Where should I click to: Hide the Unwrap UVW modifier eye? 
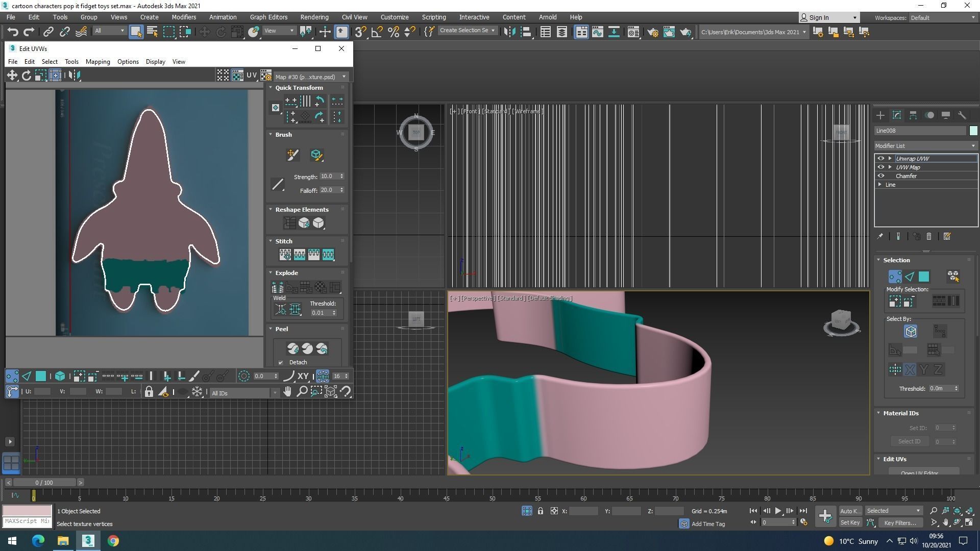880,159
